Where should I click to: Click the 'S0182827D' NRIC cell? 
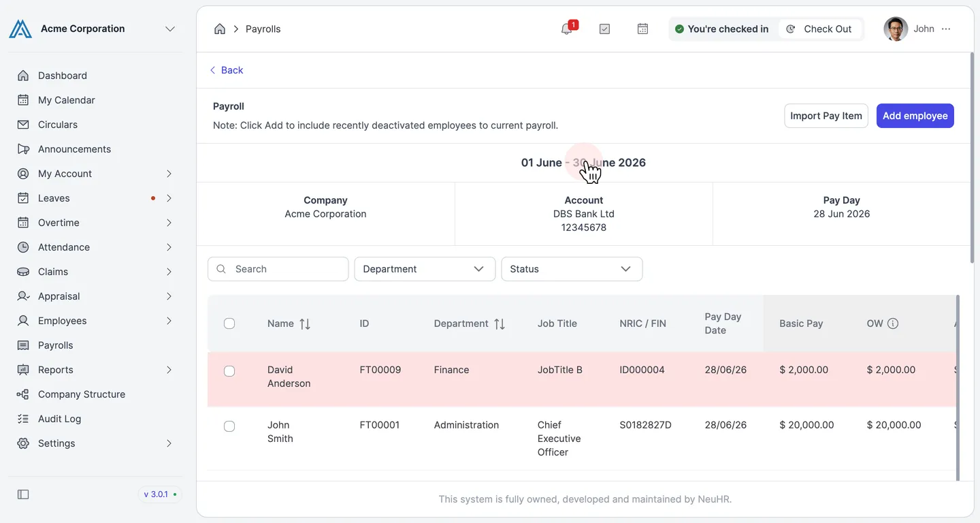tap(645, 425)
